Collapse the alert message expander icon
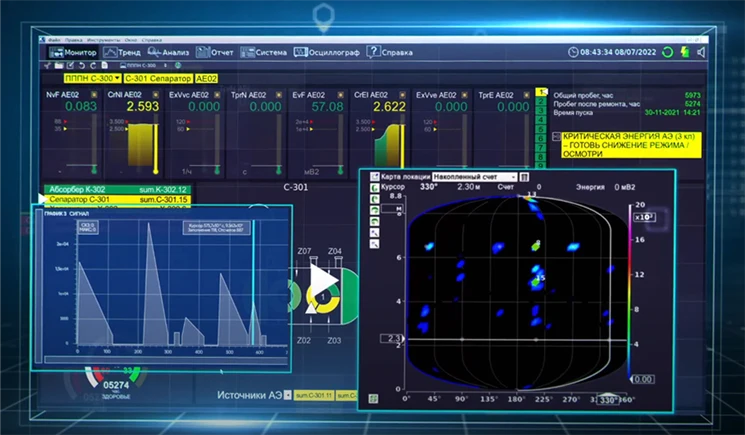The width and height of the screenshot is (745, 435). (556, 137)
